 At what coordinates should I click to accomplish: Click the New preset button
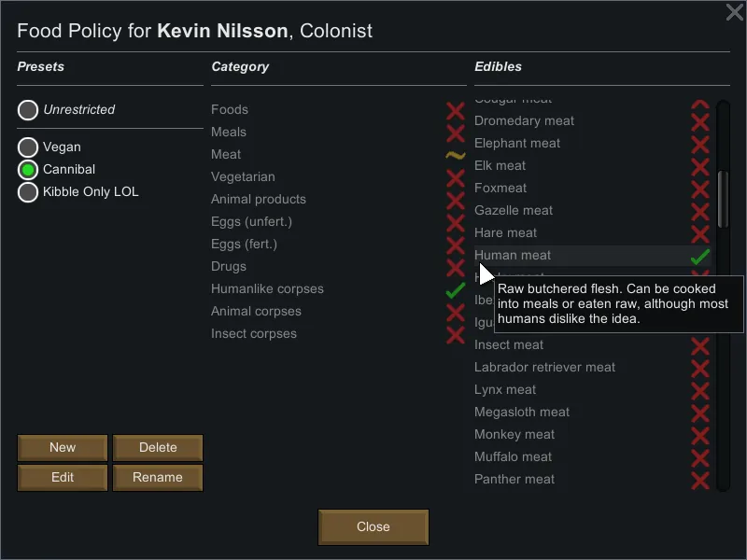(63, 448)
